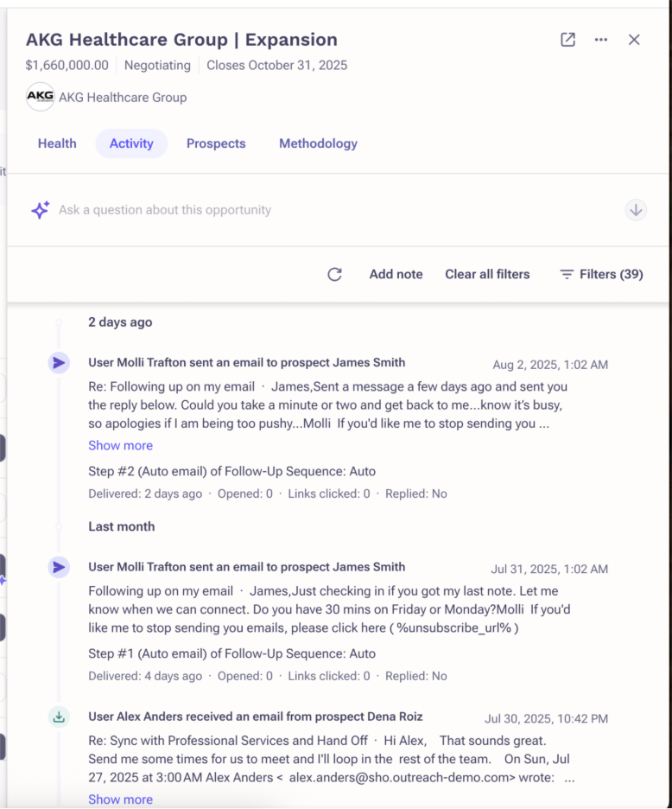Viewport: 672px width, 809px height.
Task: Submit question with down-arrow button
Action: [x=636, y=210]
